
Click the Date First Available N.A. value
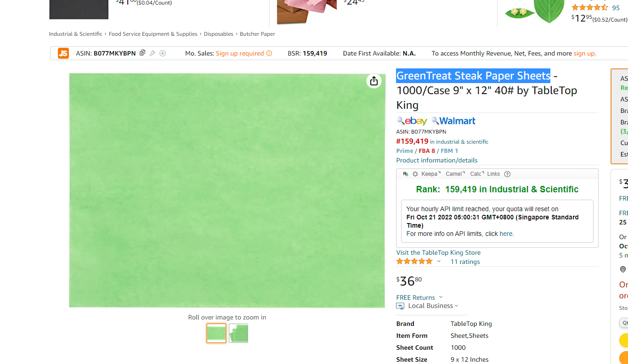[x=409, y=53]
